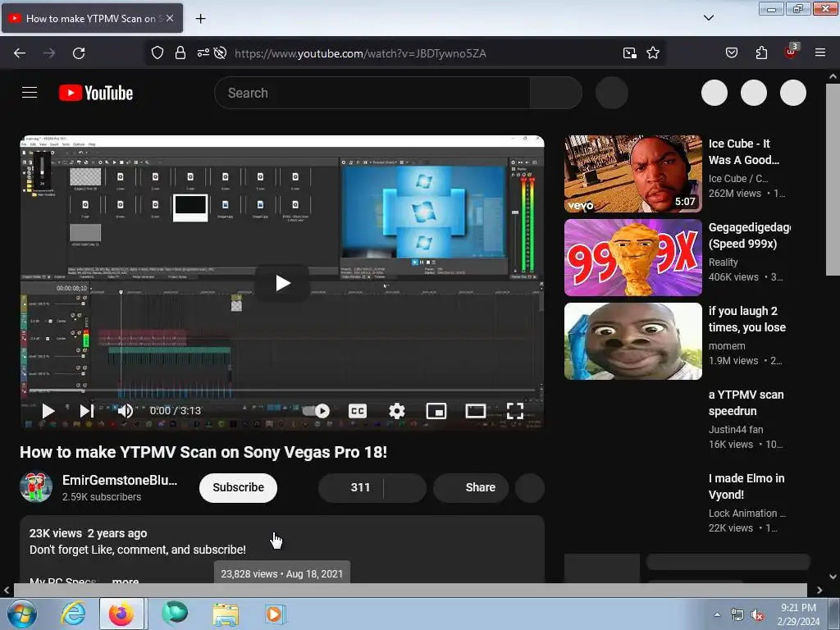Viewport: 840px width, 630px height.
Task: Click the round voice search button
Action: [612, 93]
